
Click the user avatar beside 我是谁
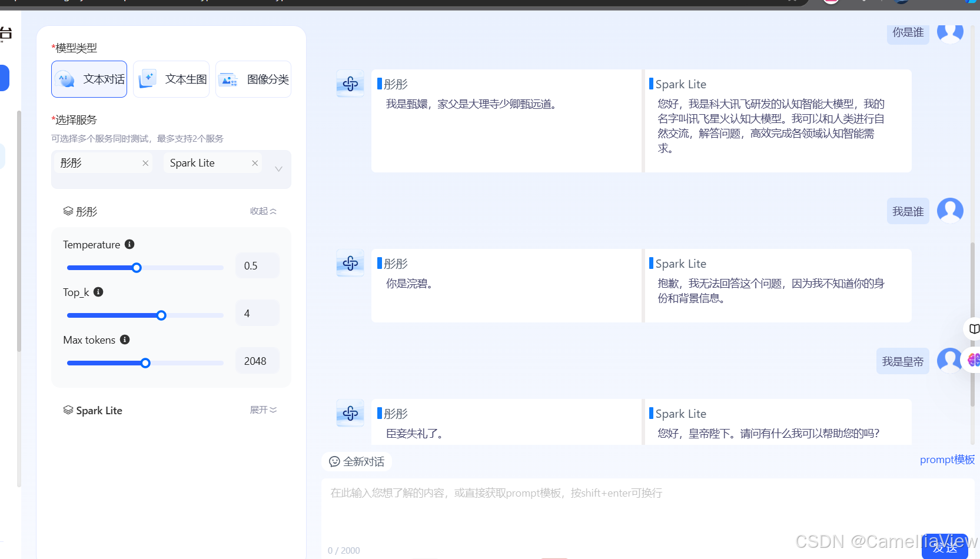coord(950,211)
